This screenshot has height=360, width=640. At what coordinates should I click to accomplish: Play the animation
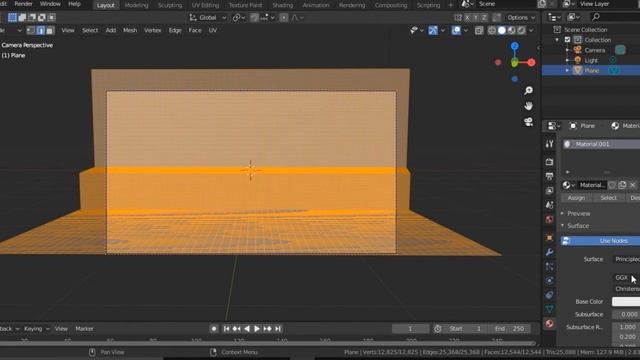tap(257, 329)
